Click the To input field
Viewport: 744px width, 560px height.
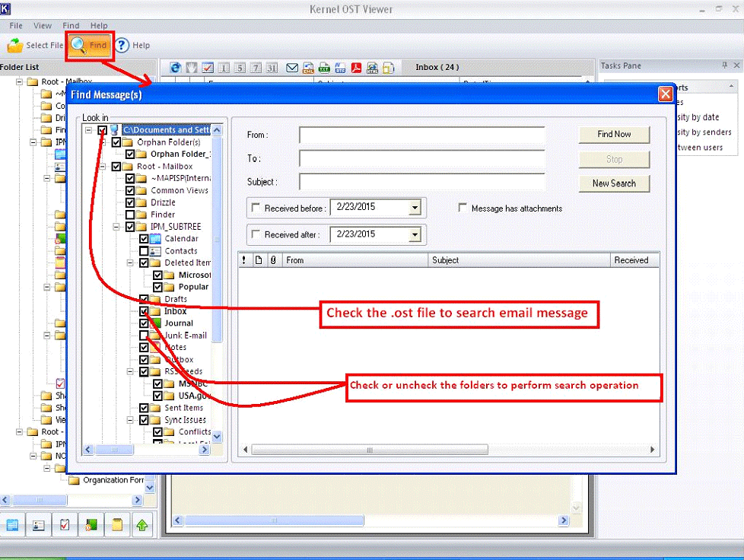pyautogui.click(x=421, y=158)
